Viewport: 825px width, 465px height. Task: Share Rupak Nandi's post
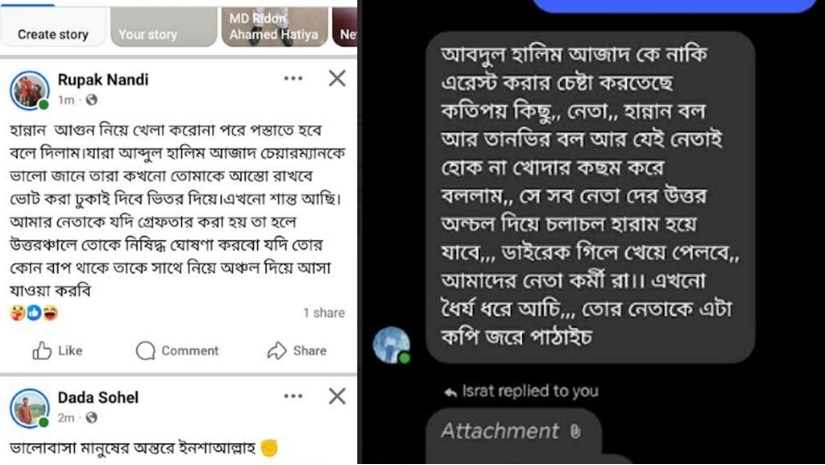click(297, 350)
